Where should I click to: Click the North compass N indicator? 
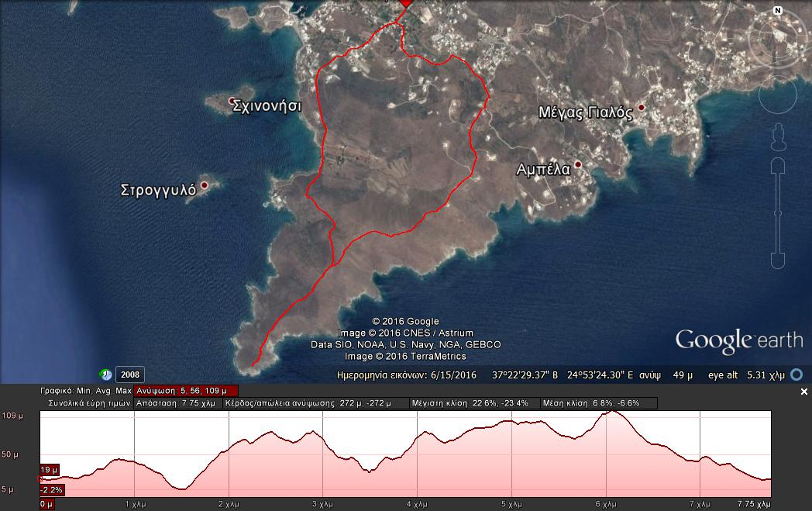point(778,10)
